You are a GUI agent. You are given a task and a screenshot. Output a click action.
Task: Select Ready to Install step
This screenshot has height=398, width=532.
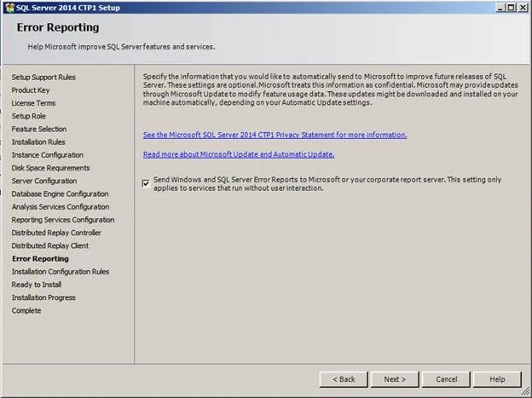[x=37, y=285]
